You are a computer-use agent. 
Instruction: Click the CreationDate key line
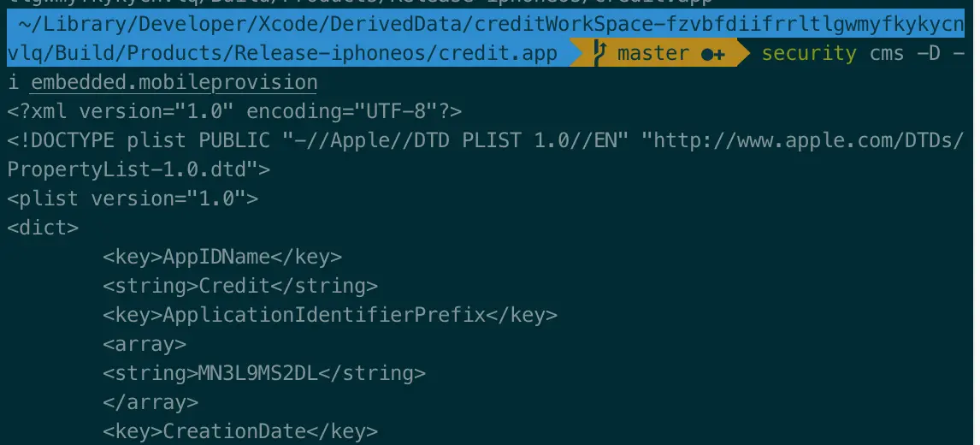(x=240, y=431)
